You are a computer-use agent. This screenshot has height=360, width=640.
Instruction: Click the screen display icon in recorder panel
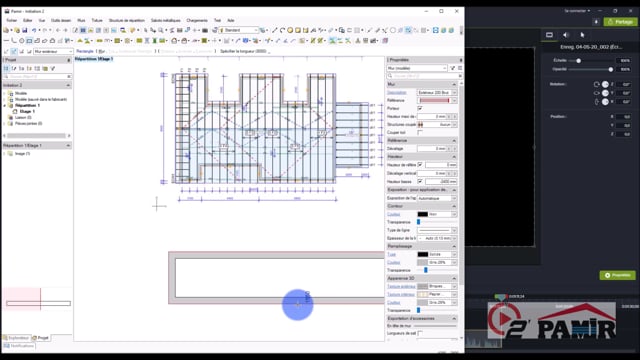pos(549,35)
